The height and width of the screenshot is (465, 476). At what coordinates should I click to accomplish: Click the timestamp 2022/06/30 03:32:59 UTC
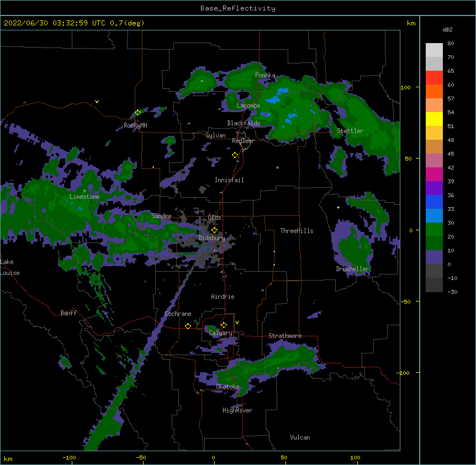54,23
